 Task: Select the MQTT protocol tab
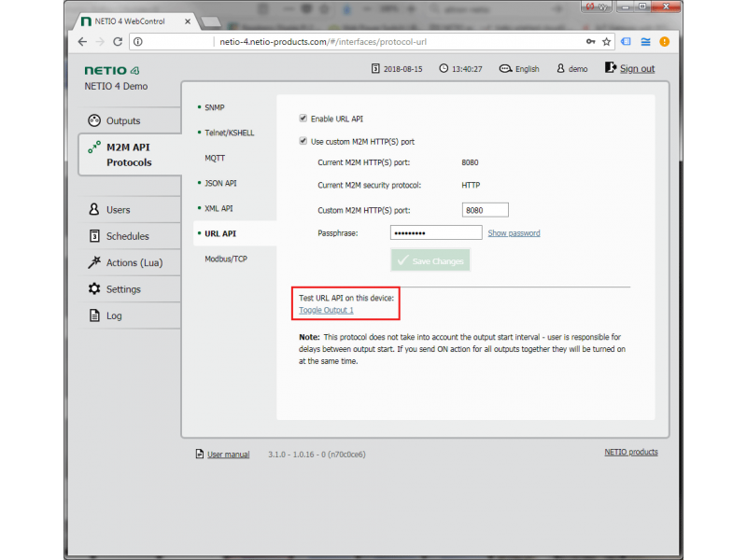(x=215, y=158)
